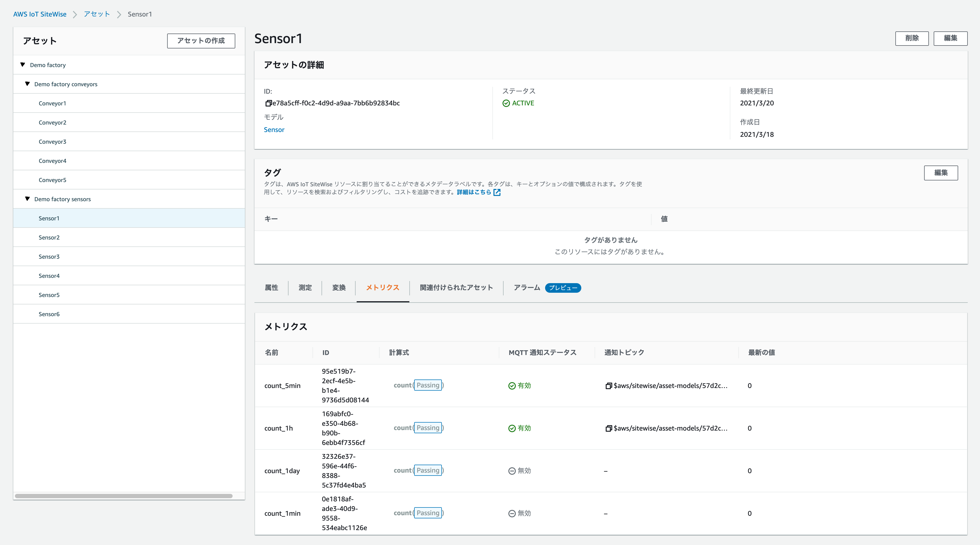Click external link icon next to 詳細はこちら
980x545 pixels.
point(497,192)
